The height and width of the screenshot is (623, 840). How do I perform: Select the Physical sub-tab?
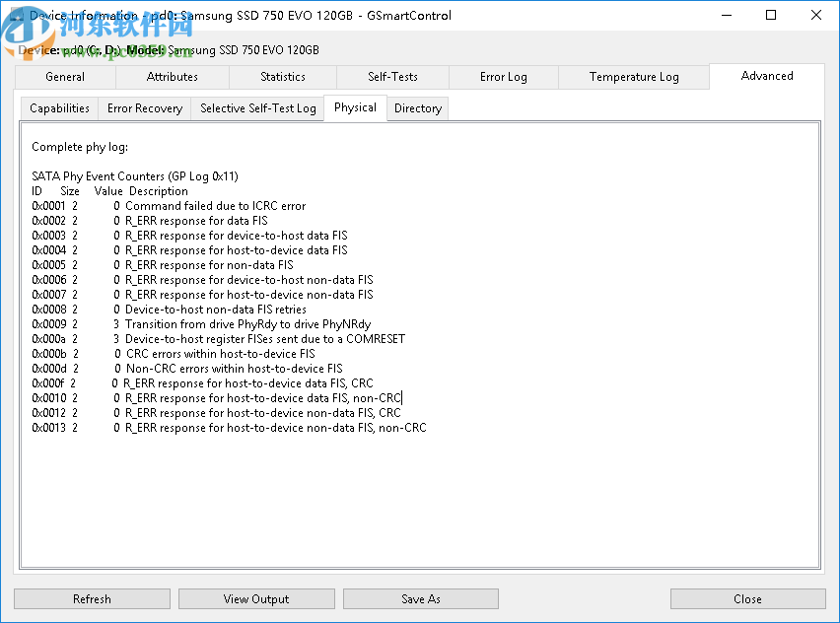355,107
